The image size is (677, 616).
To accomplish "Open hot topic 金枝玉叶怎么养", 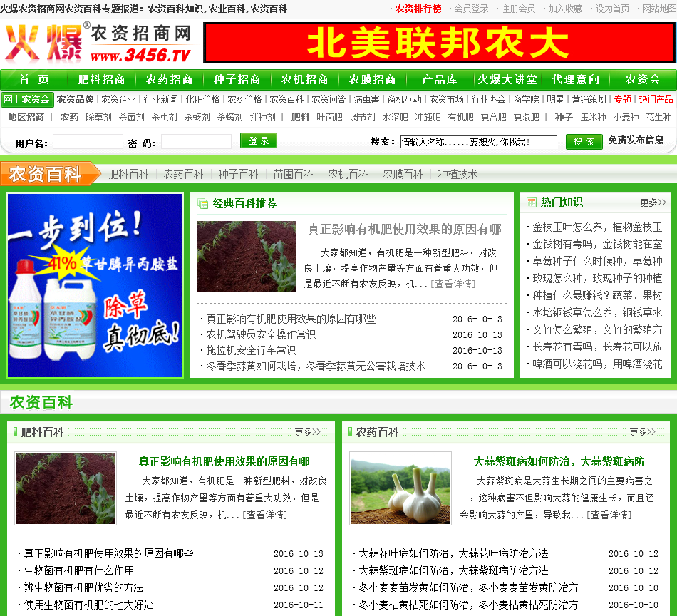I will coord(597,227).
